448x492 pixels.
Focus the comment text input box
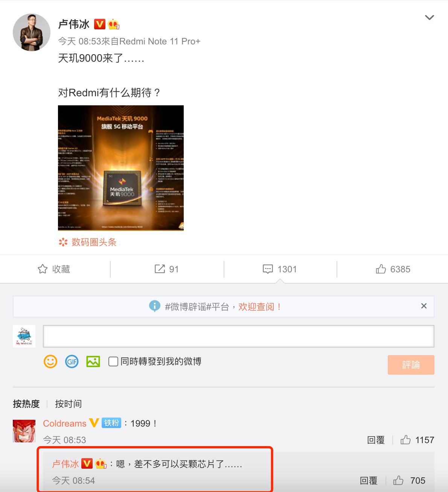tap(238, 336)
